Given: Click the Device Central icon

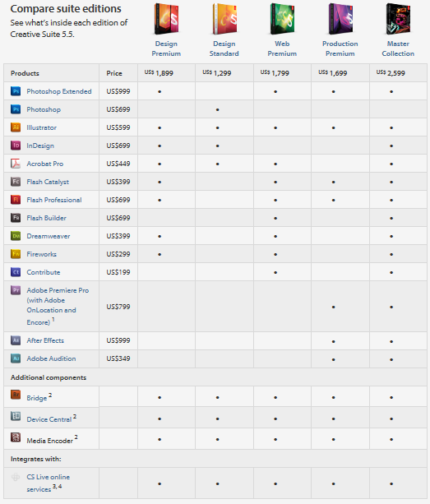Looking at the screenshot, I should [16, 416].
